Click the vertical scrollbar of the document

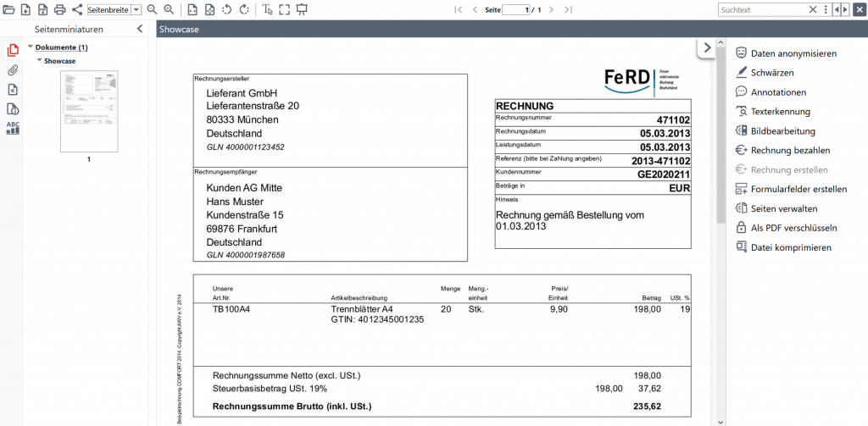point(721,135)
